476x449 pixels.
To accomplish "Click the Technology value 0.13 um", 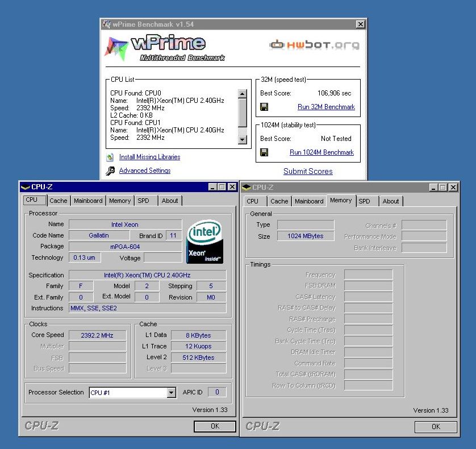I will click(x=85, y=257).
